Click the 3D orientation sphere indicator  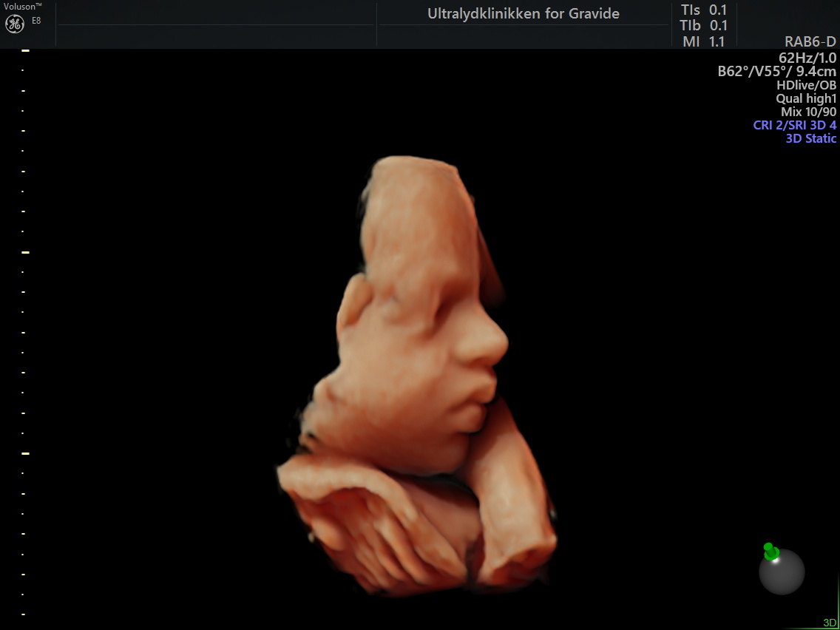(782, 571)
